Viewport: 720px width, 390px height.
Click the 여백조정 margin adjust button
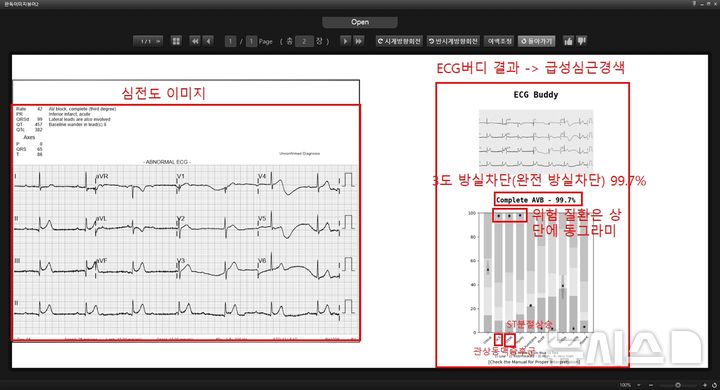(x=500, y=41)
